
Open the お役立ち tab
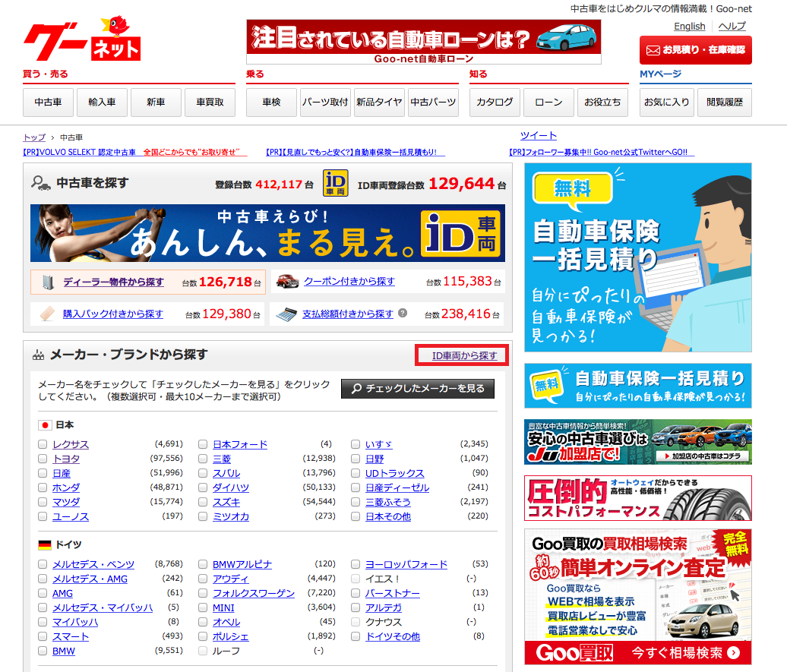point(602,103)
